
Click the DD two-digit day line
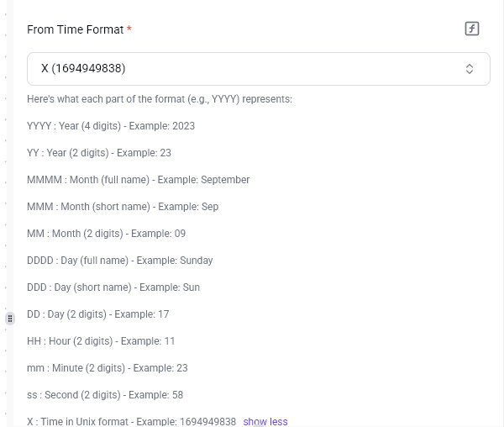pos(98,314)
